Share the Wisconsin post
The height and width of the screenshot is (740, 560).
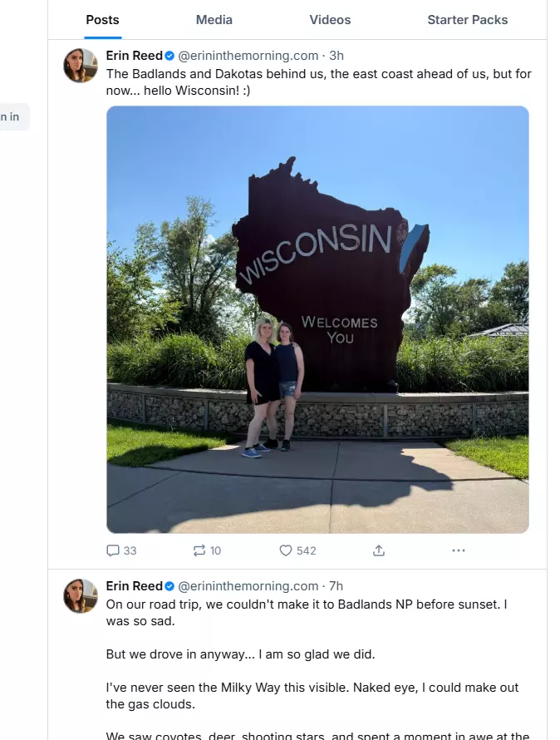coord(379,550)
